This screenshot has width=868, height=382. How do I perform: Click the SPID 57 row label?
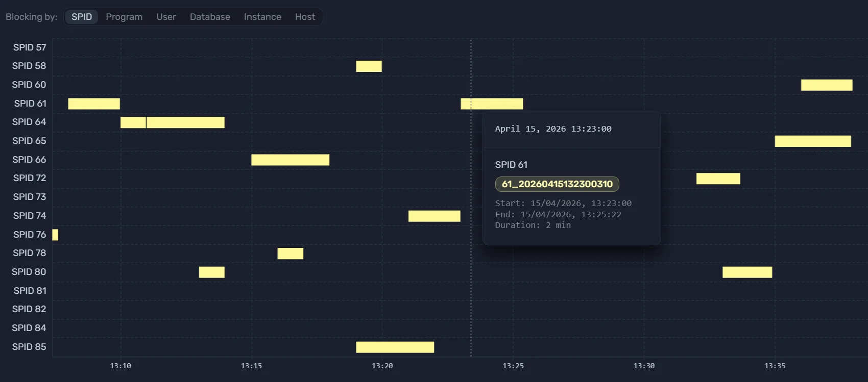point(30,47)
